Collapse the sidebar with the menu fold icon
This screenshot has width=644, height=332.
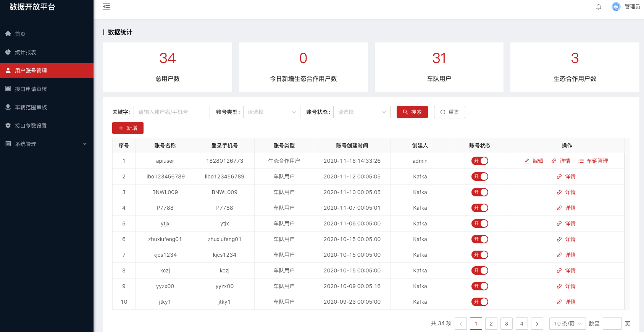tap(107, 6)
